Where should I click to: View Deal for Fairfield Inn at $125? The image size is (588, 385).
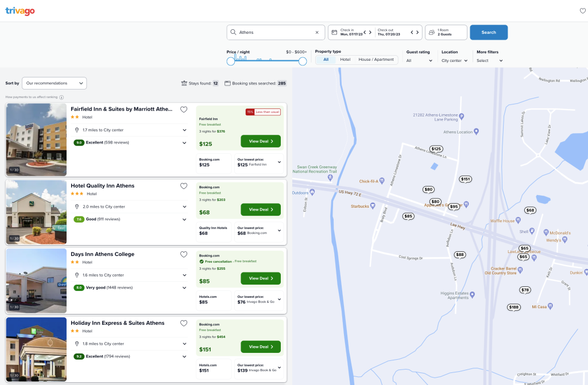point(261,141)
